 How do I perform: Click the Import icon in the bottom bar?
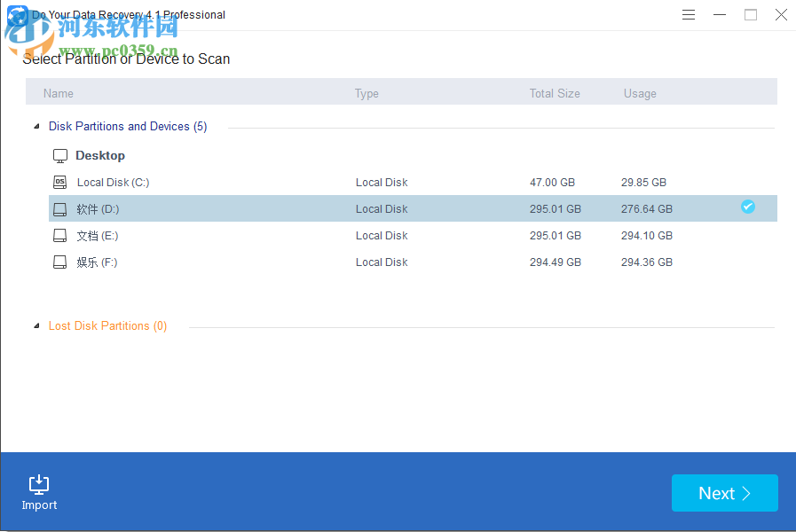(38, 484)
